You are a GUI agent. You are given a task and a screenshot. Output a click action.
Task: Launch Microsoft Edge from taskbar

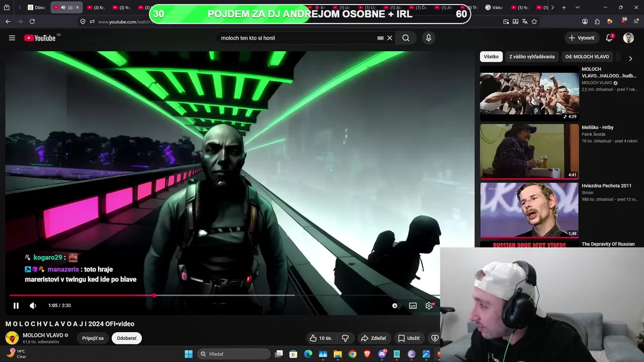tap(308, 354)
